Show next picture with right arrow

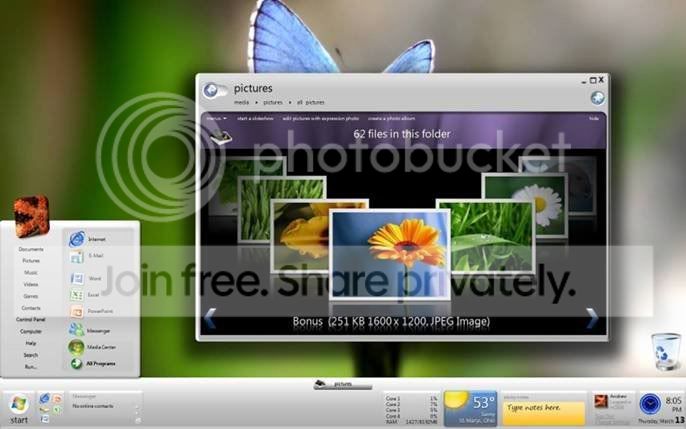coord(592,318)
